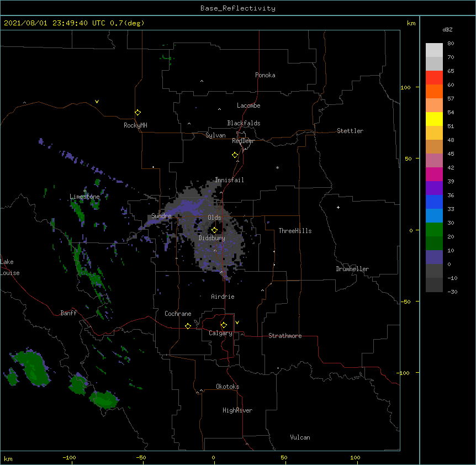Select the bright green 30 dBZ legend swatch

click(x=434, y=230)
